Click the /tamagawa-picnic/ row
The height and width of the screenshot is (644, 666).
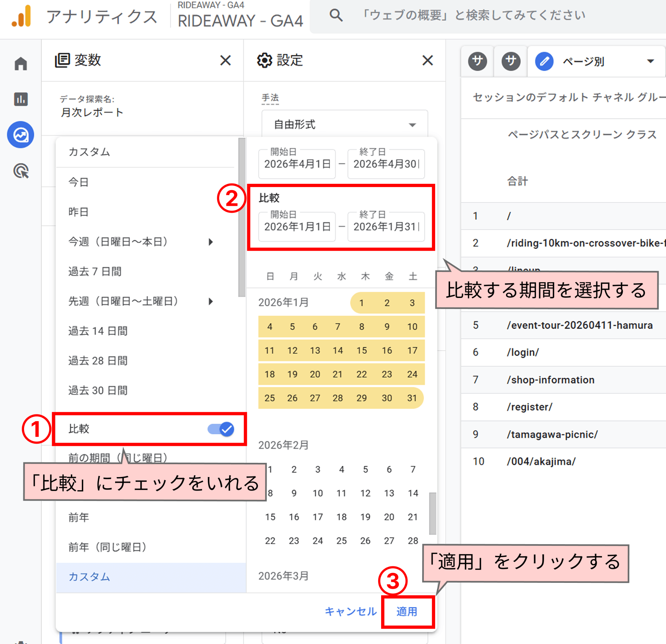[563, 434]
